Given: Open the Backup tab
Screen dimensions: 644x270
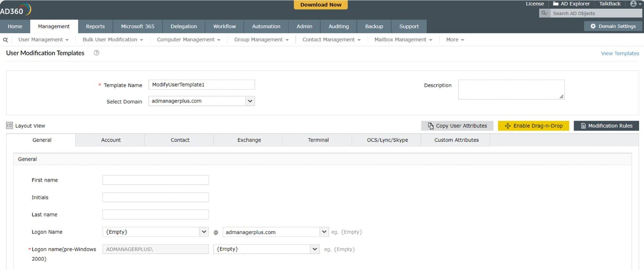Looking at the screenshot, I should click(x=374, y=26).
